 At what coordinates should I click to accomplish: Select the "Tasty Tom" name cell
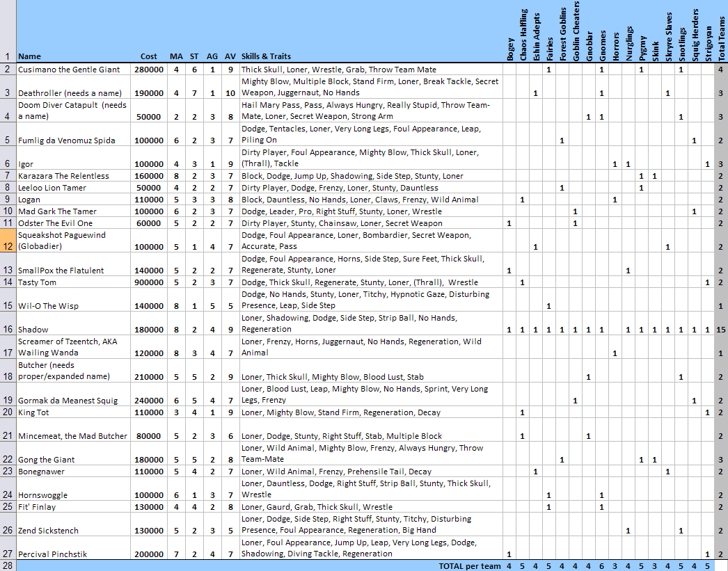[73, 282]
